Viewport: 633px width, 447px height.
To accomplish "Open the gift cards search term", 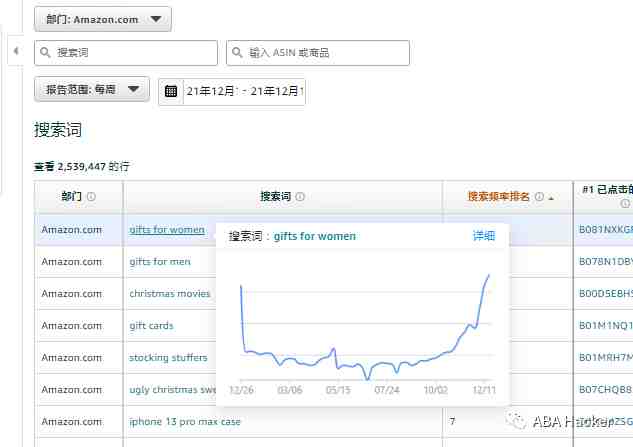I will pyautogui.click(x=151, y=325).
